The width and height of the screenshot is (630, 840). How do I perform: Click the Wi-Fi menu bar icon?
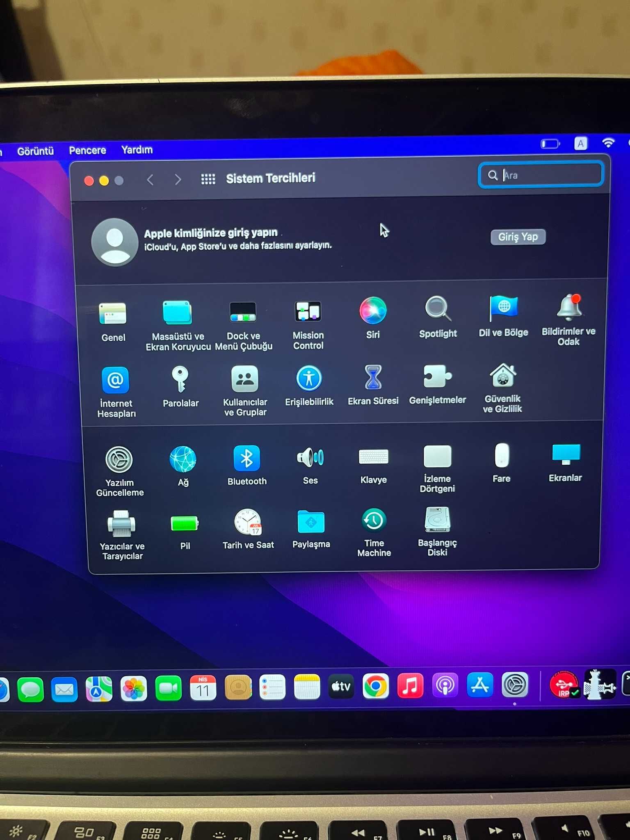(x=608, y=143)
